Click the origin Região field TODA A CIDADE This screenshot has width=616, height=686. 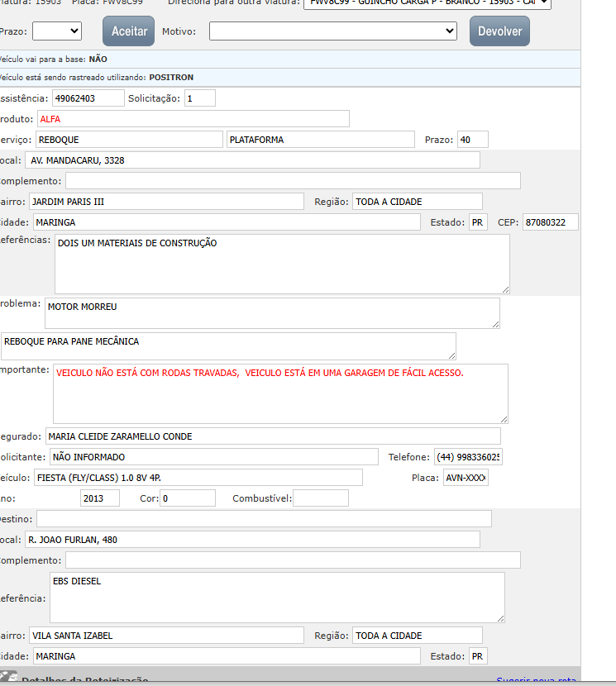tap(418, 201)
